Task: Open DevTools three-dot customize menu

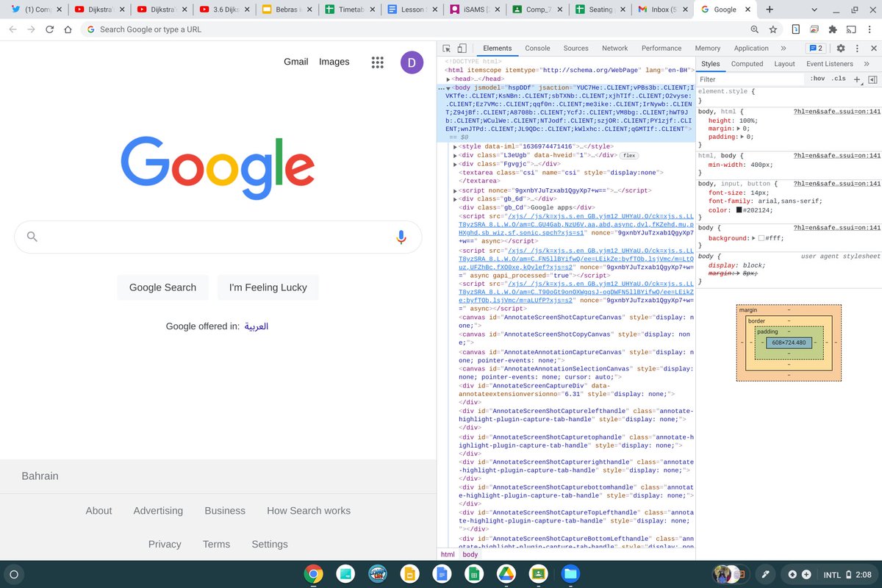Action: coord(857,49)
